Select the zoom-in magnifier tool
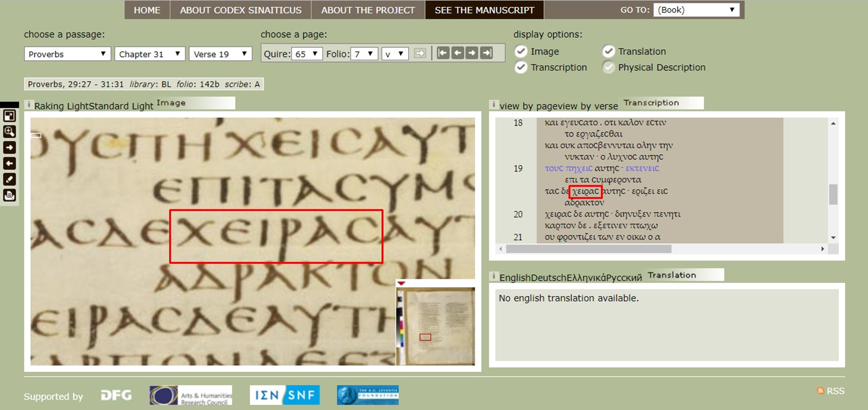This screenshot has width=868, height=410. (9, 132)
